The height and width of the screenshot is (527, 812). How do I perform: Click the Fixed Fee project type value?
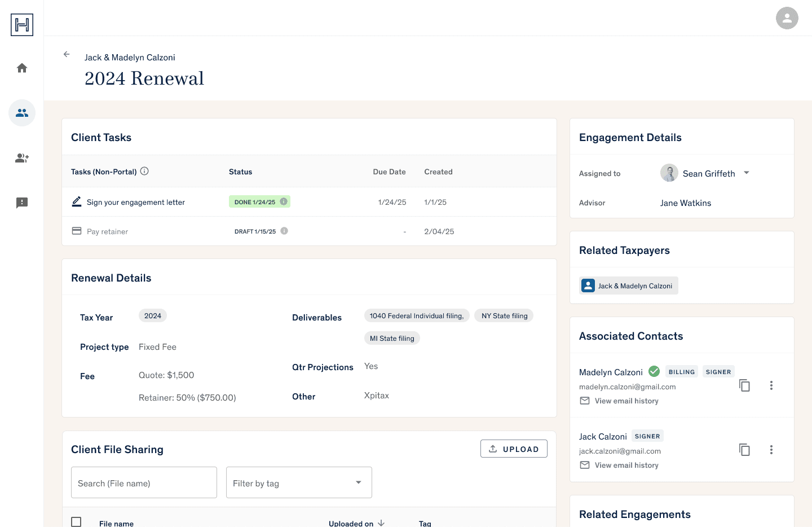pyautogui.click(x=157, y=346)
